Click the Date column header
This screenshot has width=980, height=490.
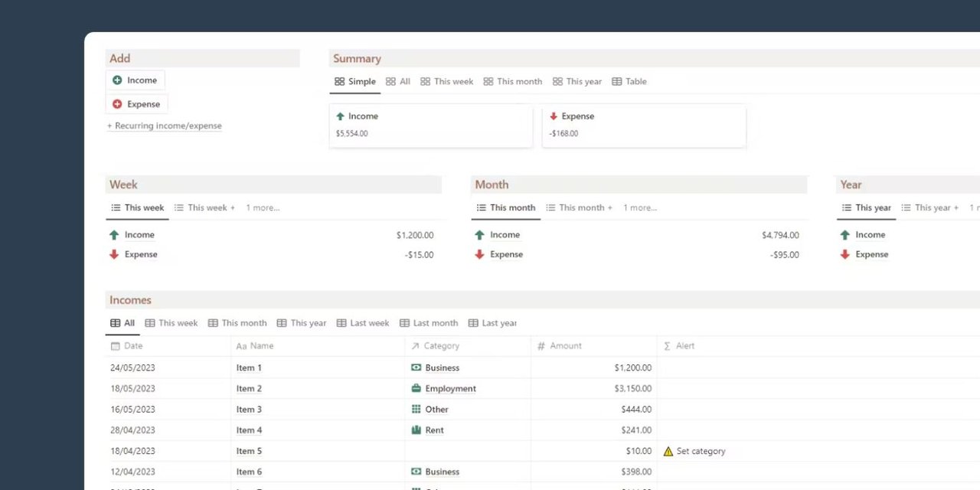168,346
